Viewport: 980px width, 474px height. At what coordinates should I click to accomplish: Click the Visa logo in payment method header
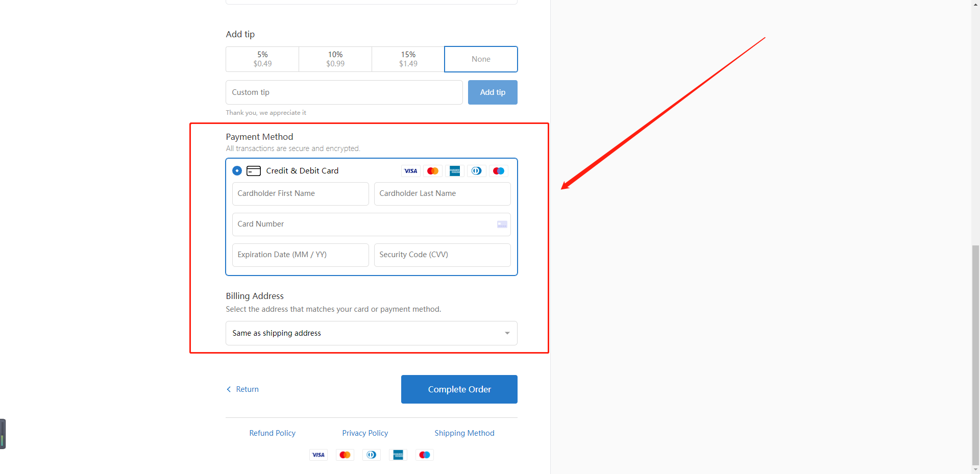point(411,171)
